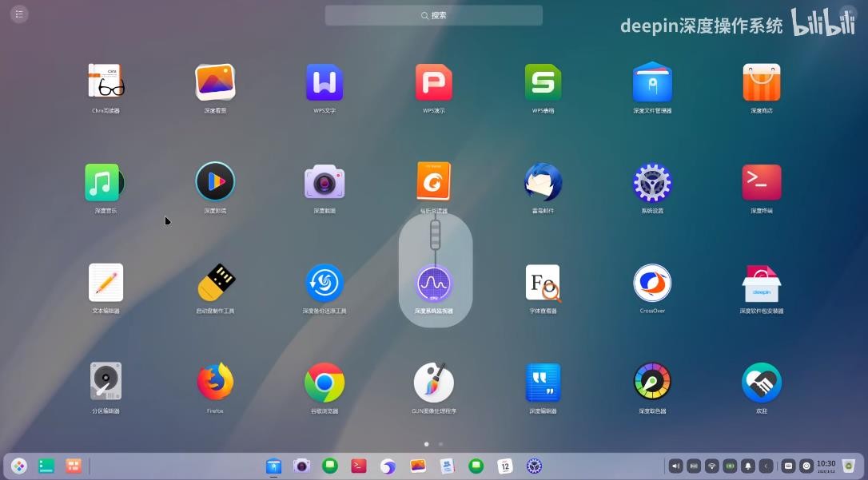Open Control Center gear in the dock

534,466
